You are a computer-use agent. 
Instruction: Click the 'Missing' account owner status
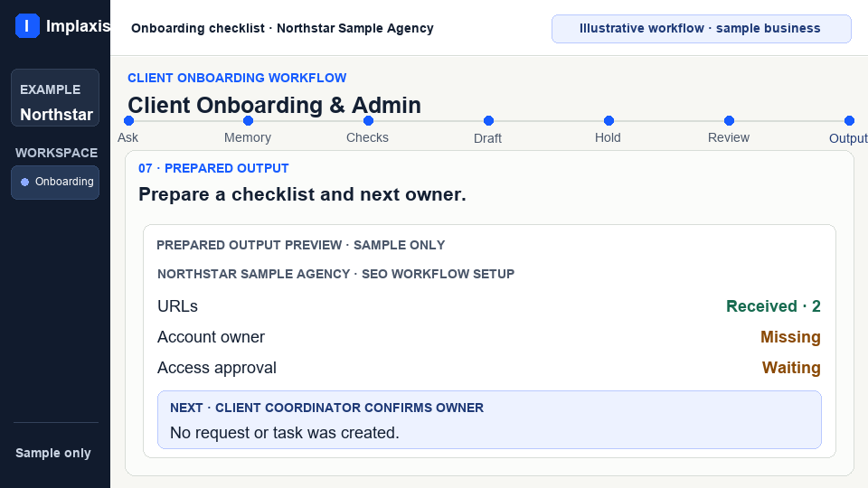(x=790, y=337)
